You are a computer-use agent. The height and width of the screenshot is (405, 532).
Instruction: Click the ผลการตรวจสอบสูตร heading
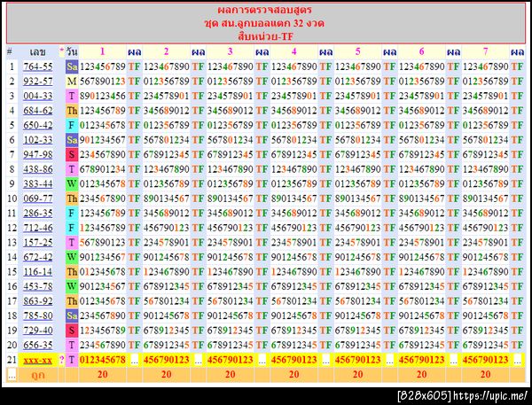pos(264,10)
